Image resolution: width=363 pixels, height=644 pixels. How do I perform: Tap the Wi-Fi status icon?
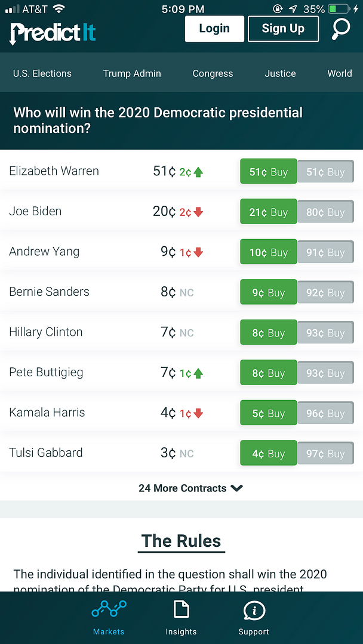click(x=59, y=9)
